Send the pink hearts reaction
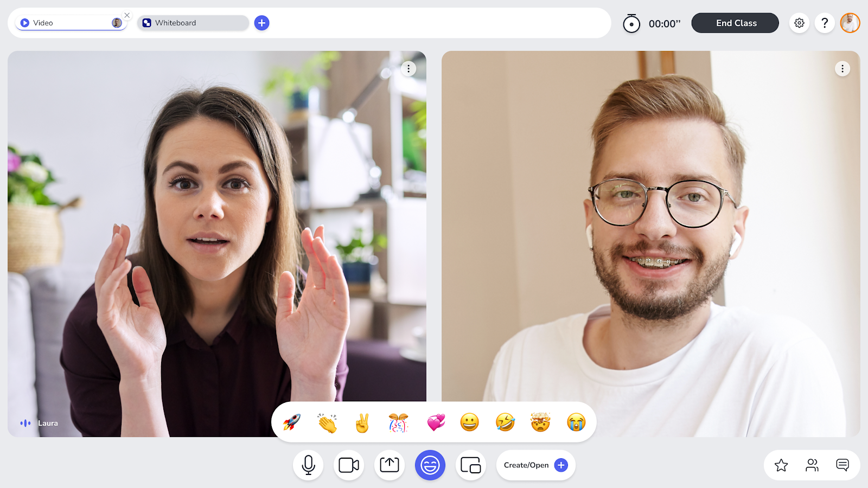This screenshot has height=488, width=868. pos(435,422)
